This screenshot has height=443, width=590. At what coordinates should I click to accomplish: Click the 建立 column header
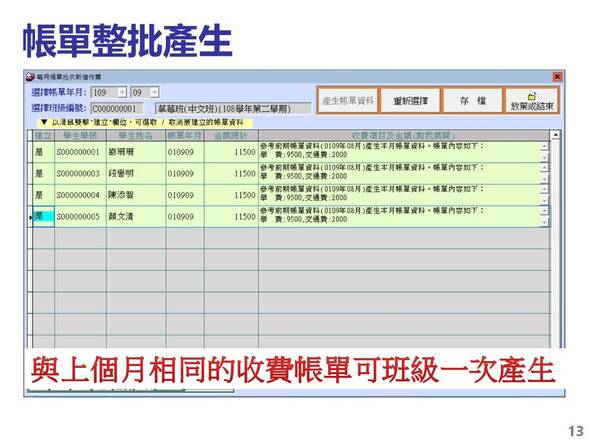pos(43,135)
